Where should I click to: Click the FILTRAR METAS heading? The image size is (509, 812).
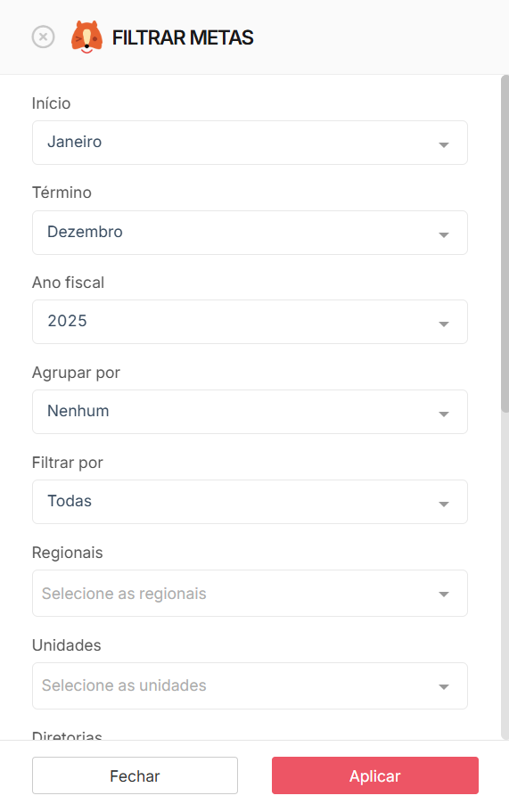(x=183, y=37)
